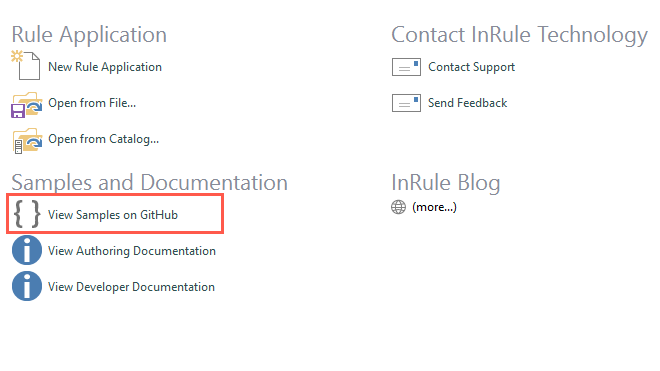
Task: Click the InRule Blog section heading
Action: tap(446, 183)
